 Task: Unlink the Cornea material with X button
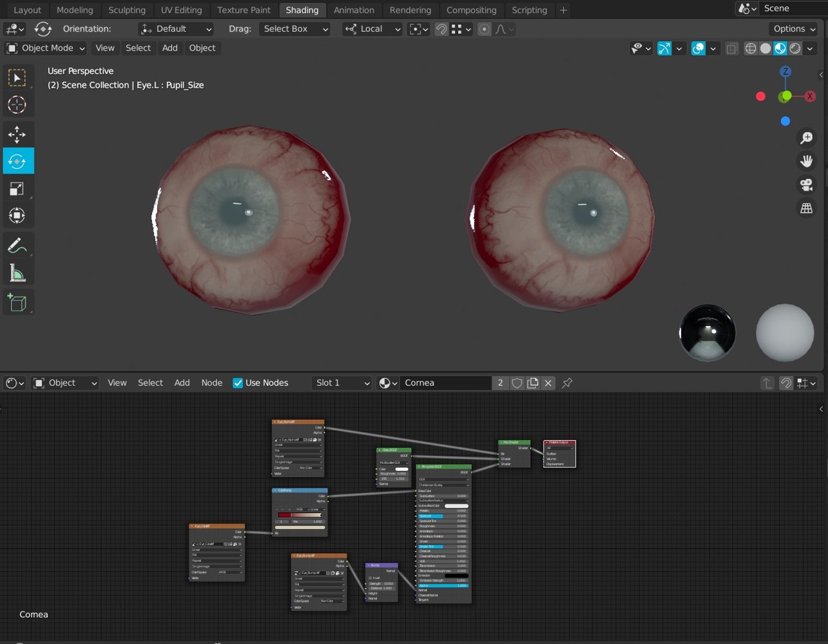pos(548,383)
